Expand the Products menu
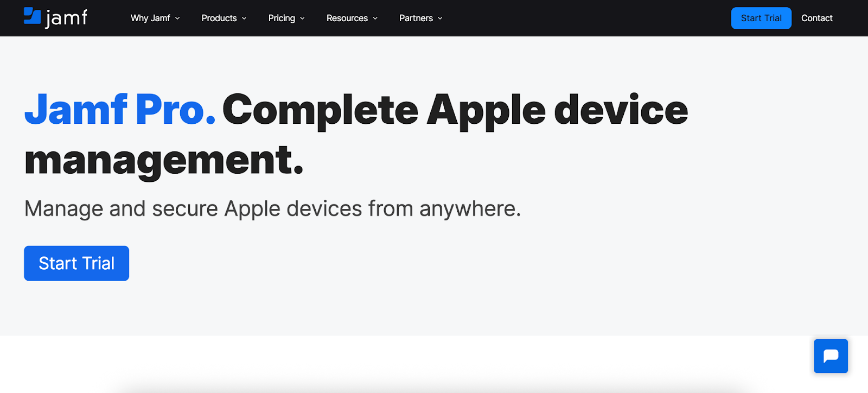 tap(224, 18)
